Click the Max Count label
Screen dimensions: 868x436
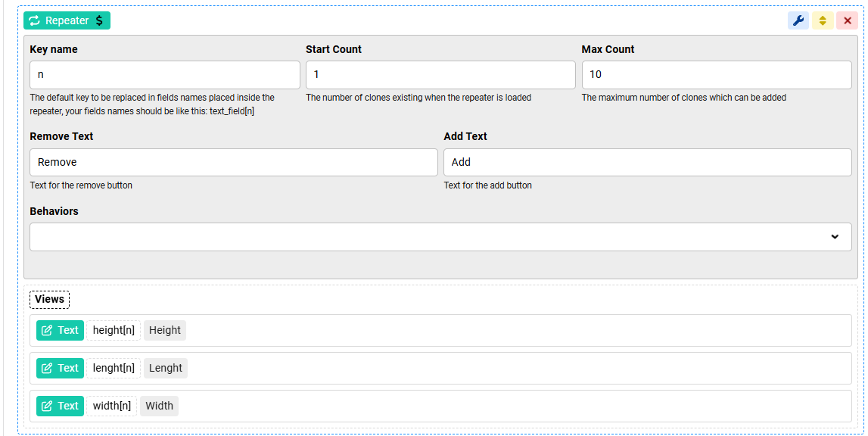[x=608, y=49]
